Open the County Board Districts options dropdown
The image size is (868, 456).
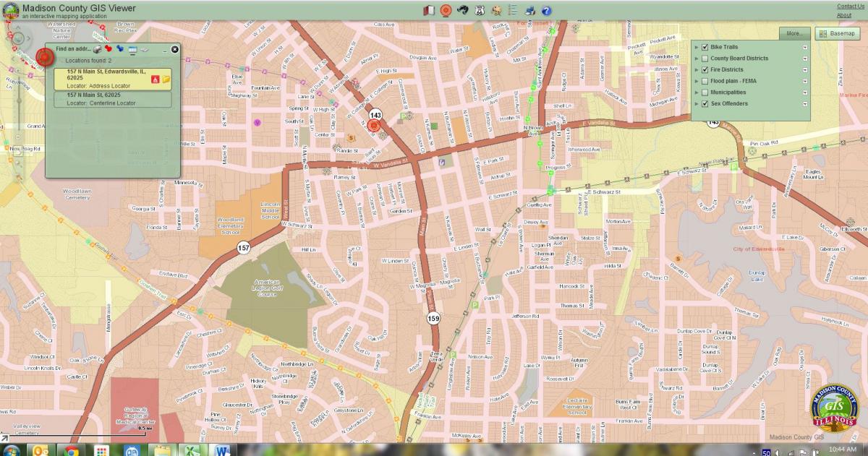[805, 59]
